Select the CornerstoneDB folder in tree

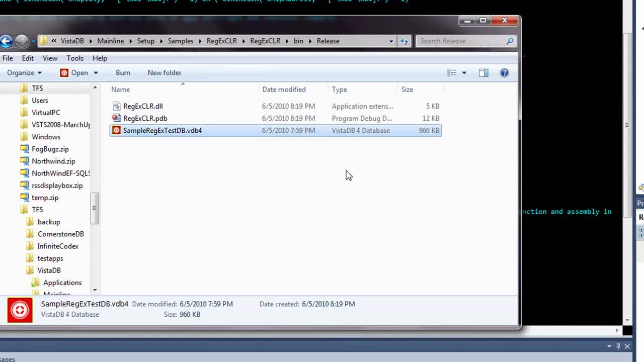(60, 234)
